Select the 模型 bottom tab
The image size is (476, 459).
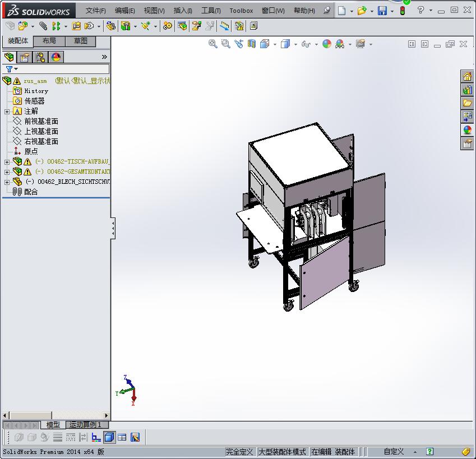pyautogui.click(x=53, y=425)
